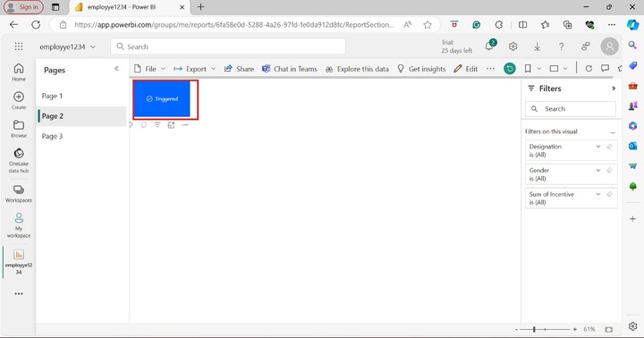Clear the Gender filter eraser icon
Viewport: 644px width, 338px height.
[609, 170]
